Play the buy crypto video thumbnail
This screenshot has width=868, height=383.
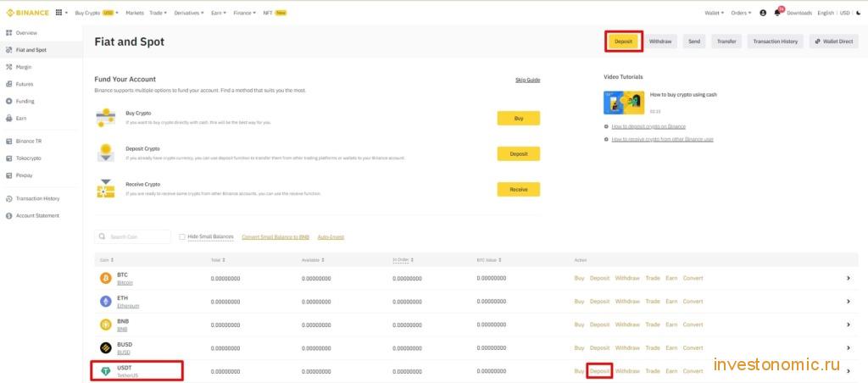coord(624,103)
